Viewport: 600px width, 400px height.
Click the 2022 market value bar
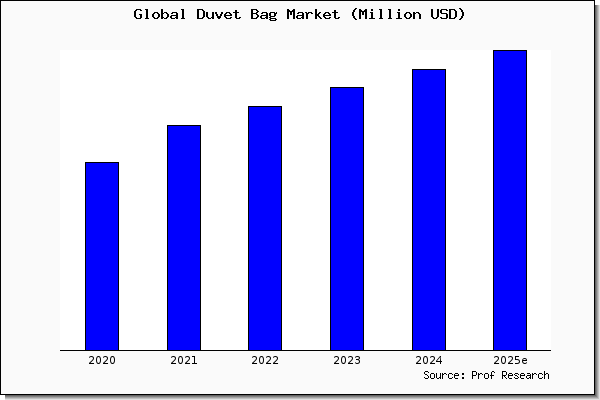click(265, 228)
